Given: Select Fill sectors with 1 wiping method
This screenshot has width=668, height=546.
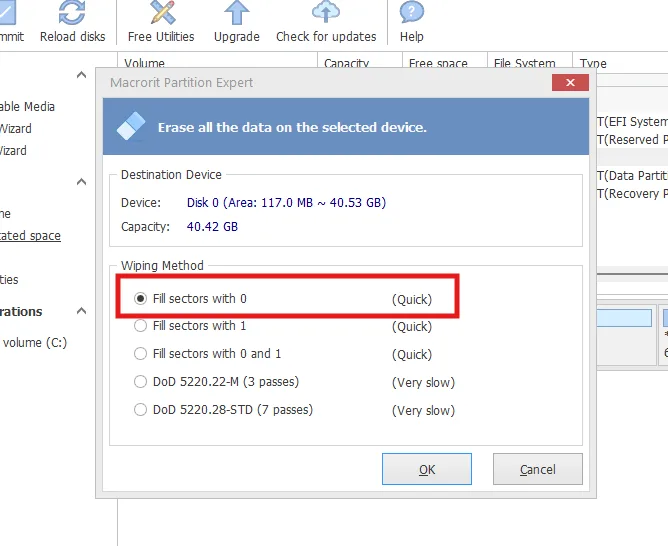Looking at the screenshot, I should pyautogui.click(x=140, y=326).
